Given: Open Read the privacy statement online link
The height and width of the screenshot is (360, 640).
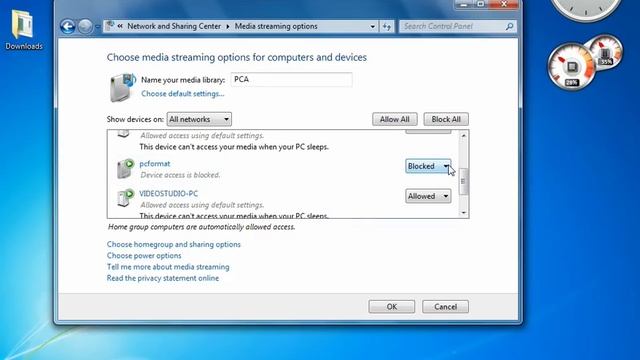Looking at the screenshot, I should [x=163, y=278].
